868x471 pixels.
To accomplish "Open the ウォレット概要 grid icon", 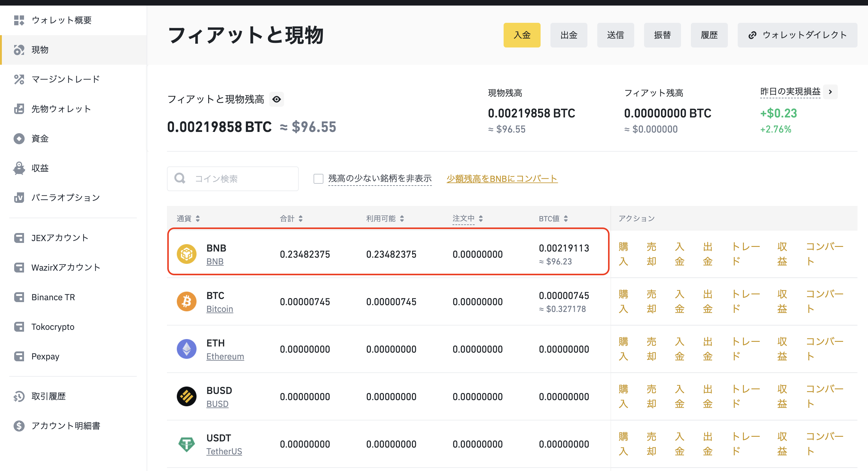I will (x=19, y=20).
